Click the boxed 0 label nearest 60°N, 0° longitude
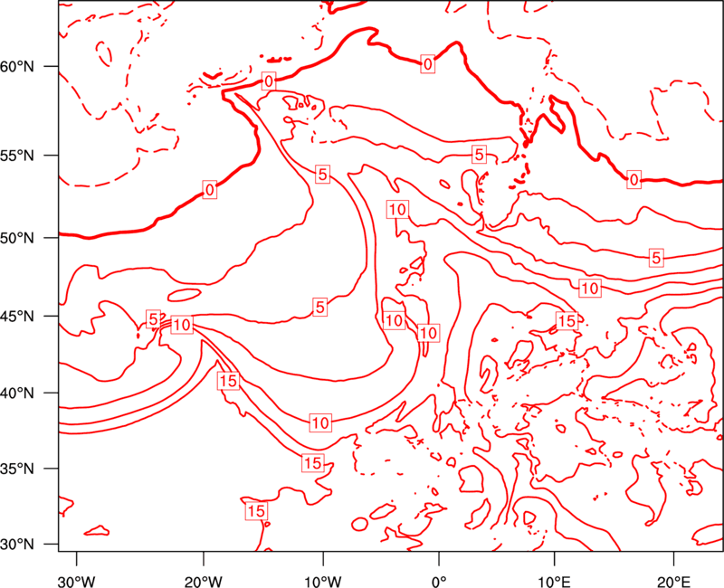724x588 pixels. coord(427,64)
